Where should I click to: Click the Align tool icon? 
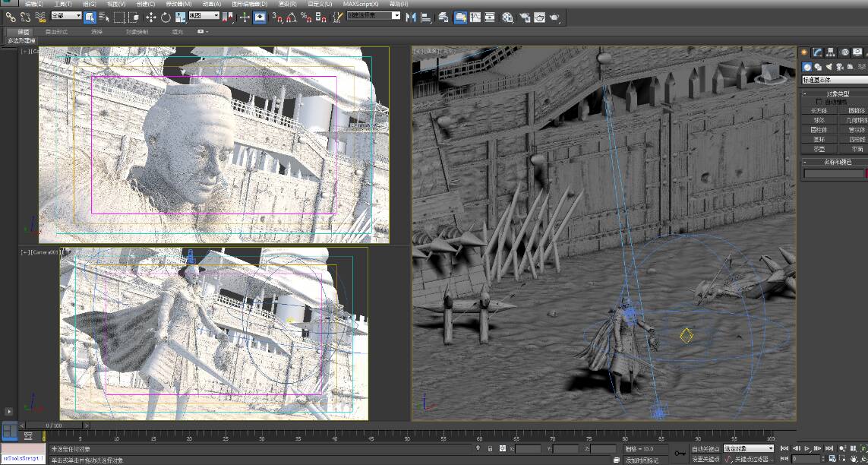[x=426, y=17]
